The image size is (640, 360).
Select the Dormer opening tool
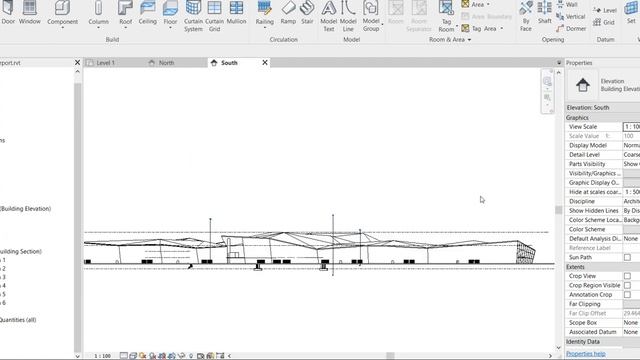571,29
